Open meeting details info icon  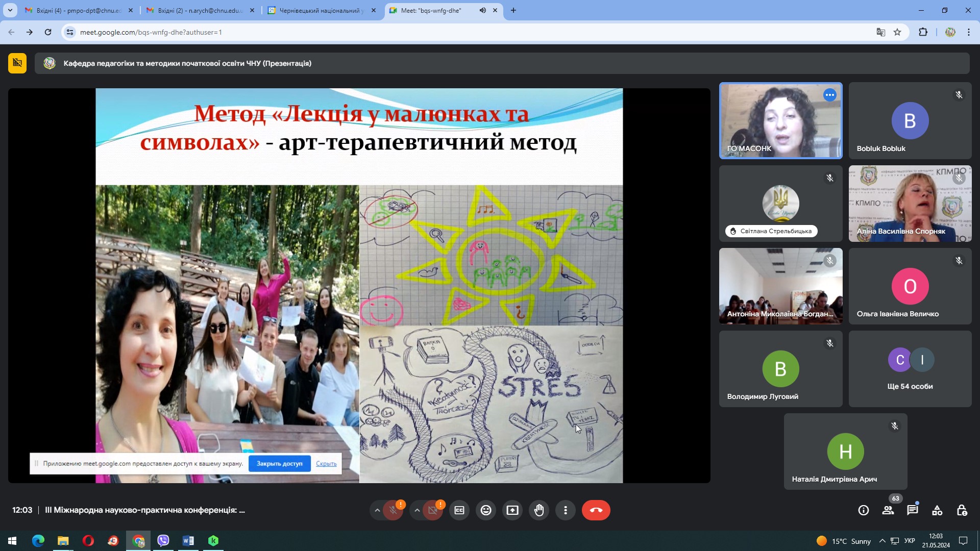[863, 510]
